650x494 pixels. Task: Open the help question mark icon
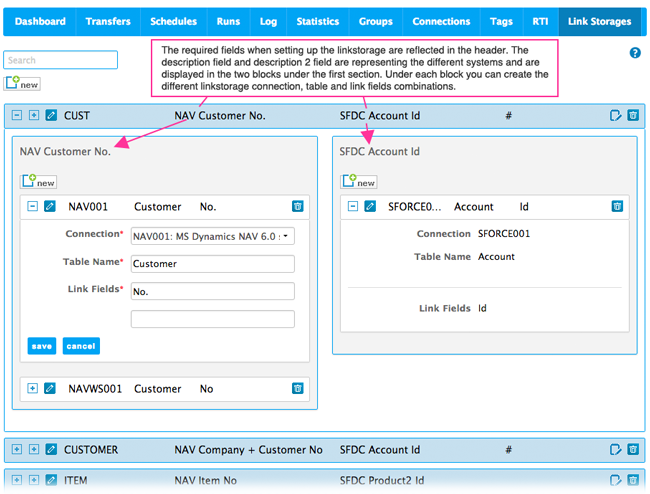(635, 53)
